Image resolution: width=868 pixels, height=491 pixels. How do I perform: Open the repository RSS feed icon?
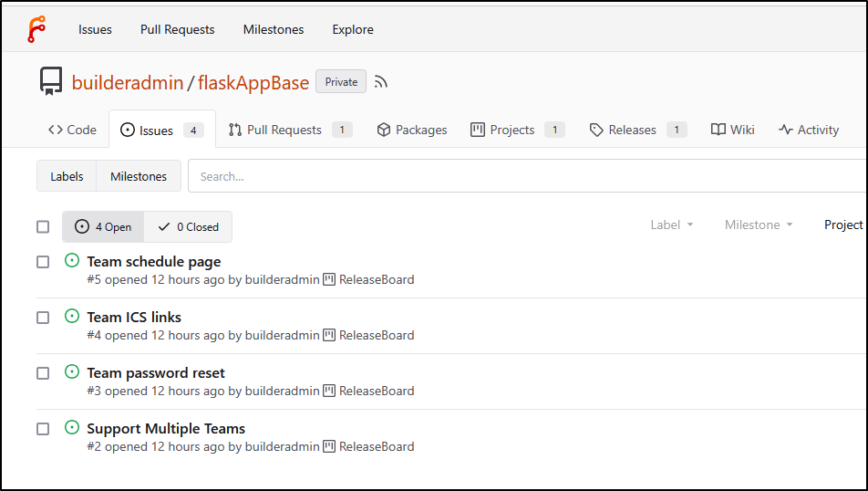click(x=380, y=82)
